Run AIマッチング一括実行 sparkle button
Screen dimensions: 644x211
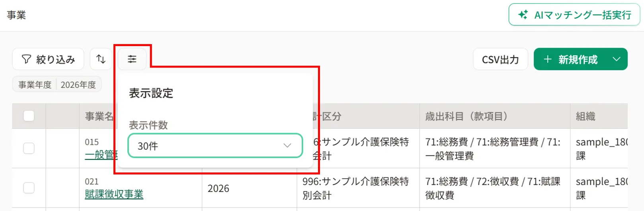pos(574,15)
